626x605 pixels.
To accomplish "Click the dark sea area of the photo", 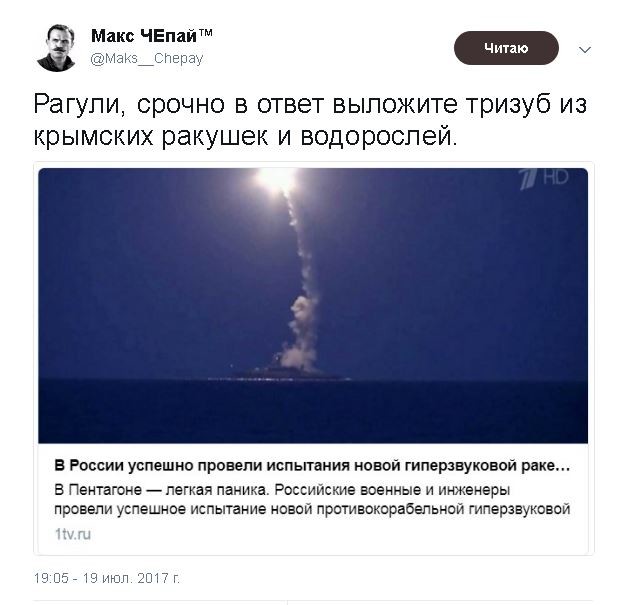I will 313,411.
